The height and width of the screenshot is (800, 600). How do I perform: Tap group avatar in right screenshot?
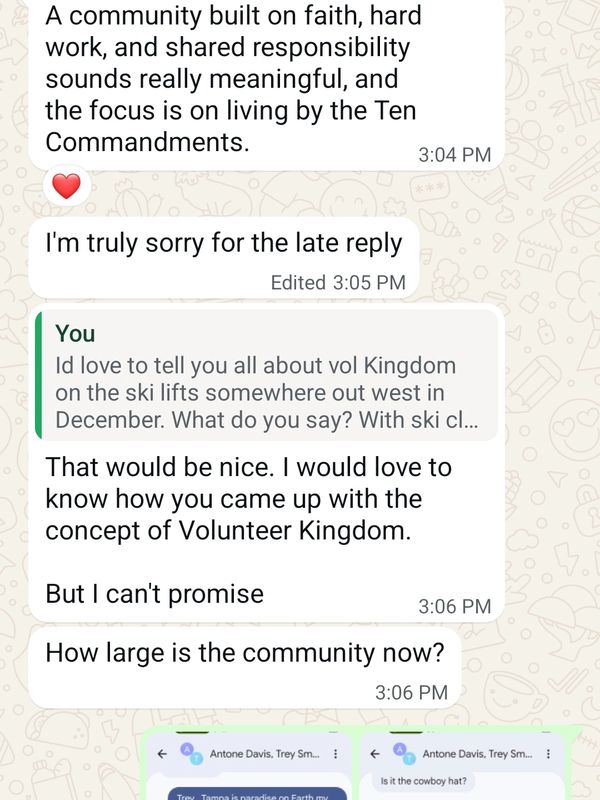pyautogui.click(x=405, y=754)
